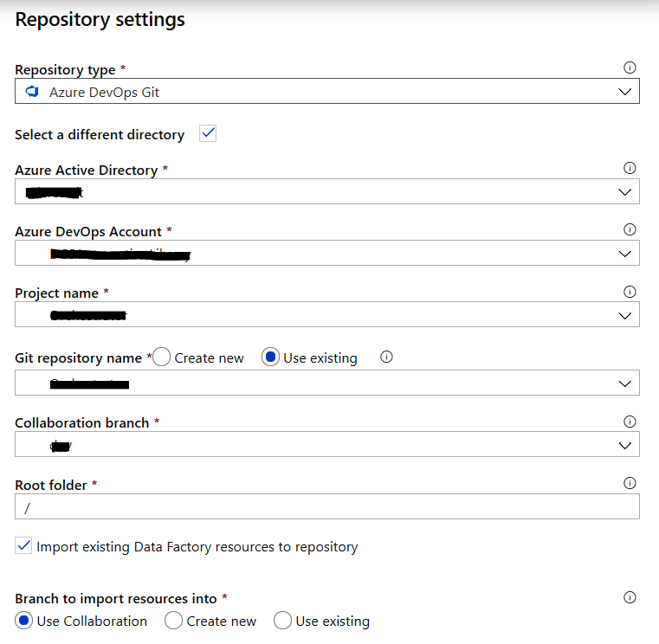Uncheck Select a different directory checkbox
The height and width of the screenshot is (644, 659).
(208, 133)
